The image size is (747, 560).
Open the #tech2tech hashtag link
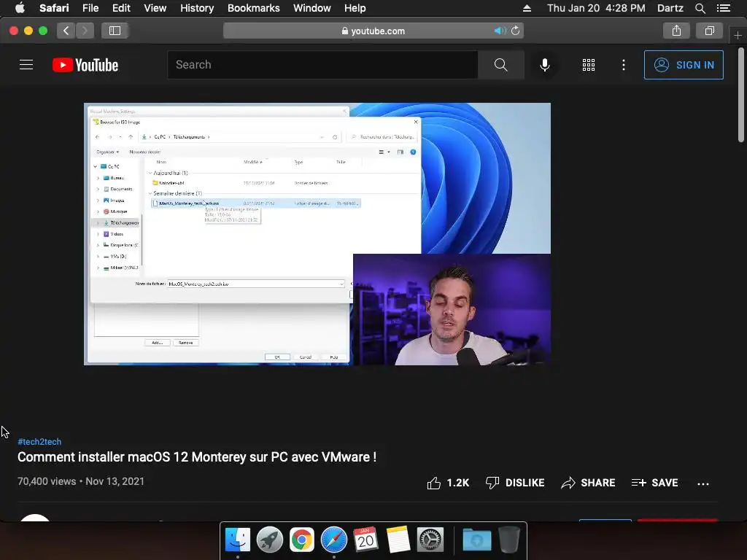coord(39,441)
